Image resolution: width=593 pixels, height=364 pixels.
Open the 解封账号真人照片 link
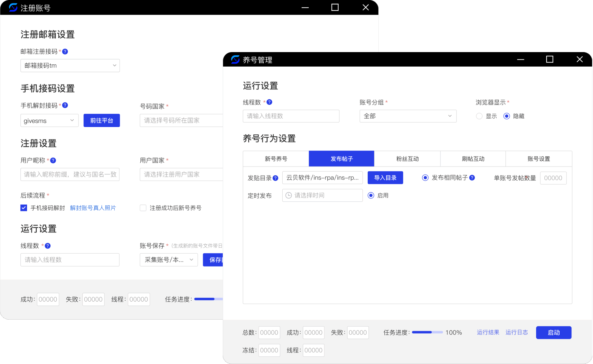93,208
